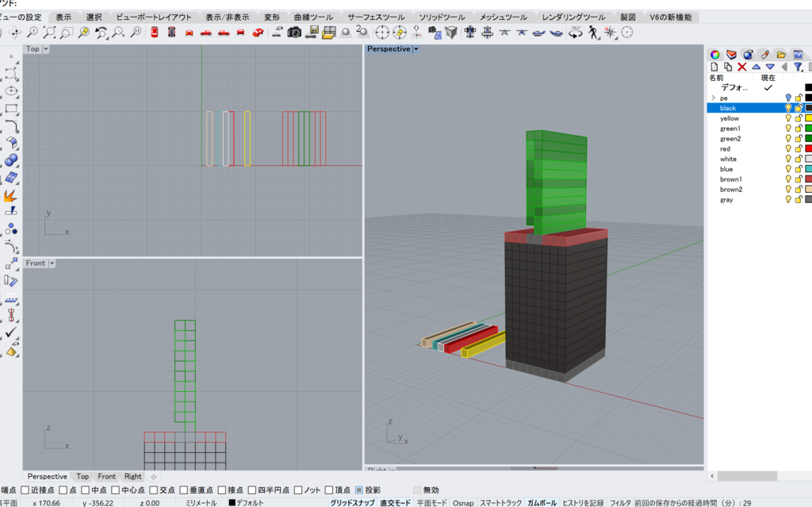Viewport: 812px width, 507px height.
Task: Open the メッシュツール toolbar tab
Action: (504, 17)
